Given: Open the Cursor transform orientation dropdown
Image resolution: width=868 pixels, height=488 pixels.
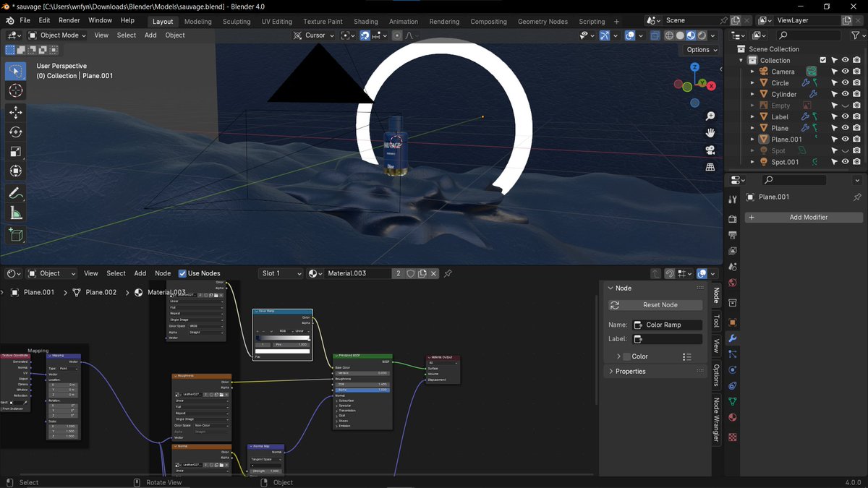Looking at the screenshot, I should 315,35.
